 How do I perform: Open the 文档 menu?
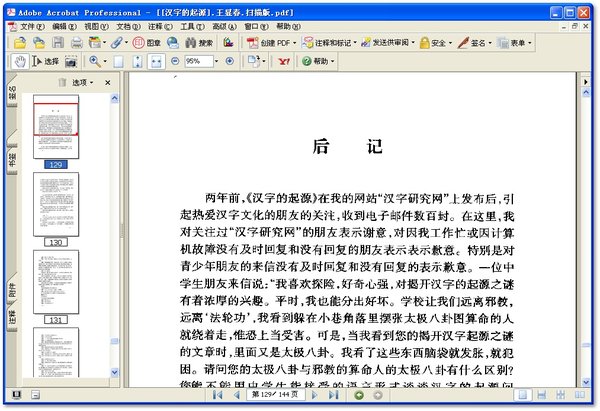click(128, 26)
